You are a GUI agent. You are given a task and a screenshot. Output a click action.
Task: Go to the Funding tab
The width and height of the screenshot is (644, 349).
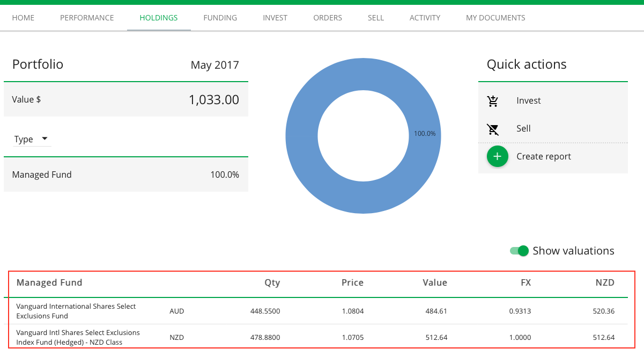(220, 18)
